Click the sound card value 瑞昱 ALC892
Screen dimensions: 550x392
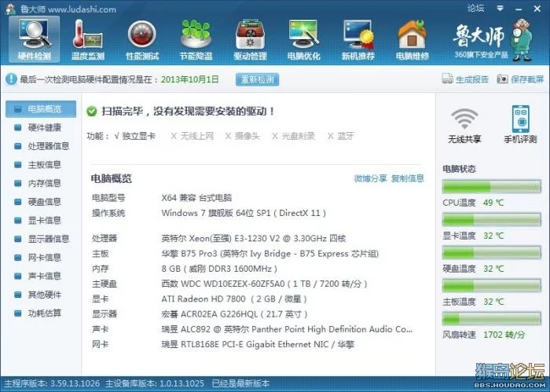click(x=287, y=329)
